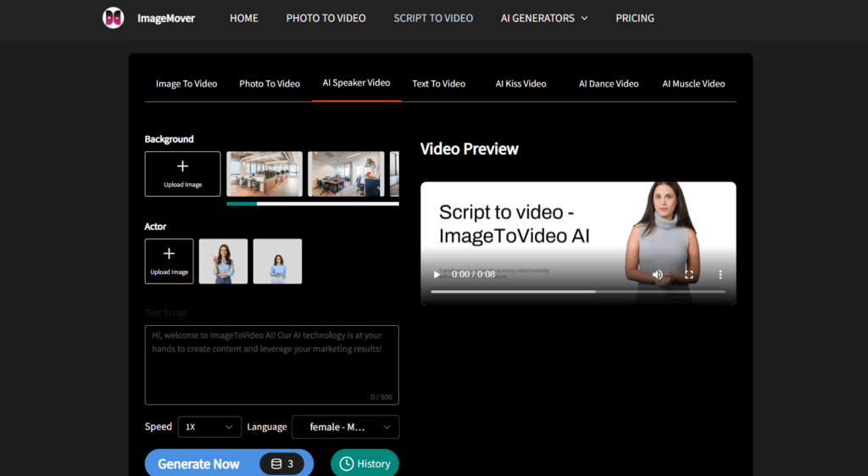
Task: Play the preview video
Action: (437, 274)
